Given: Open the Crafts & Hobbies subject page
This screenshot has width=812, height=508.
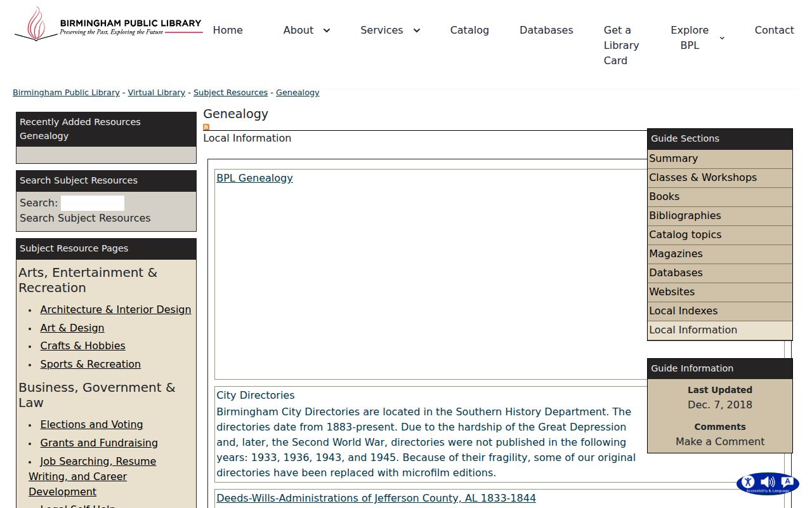Looking at the screenshot, I should (83, 345).
